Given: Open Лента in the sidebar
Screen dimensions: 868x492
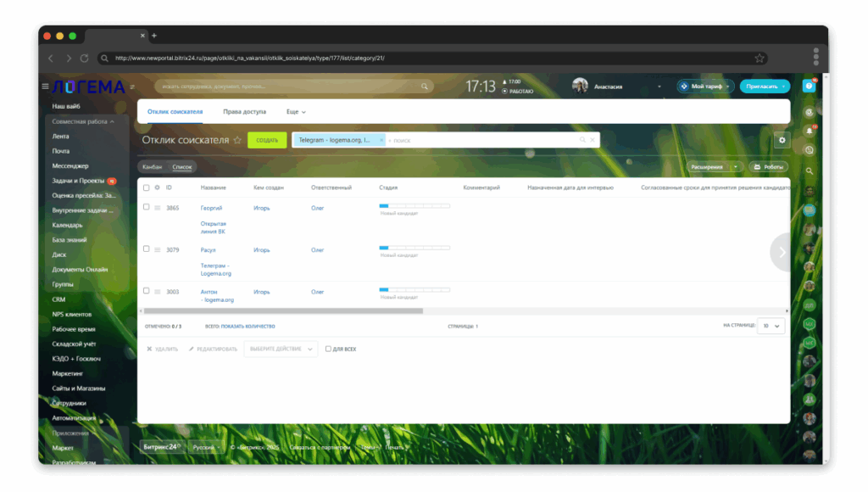Looking at the screenshot, I should 60,137.
